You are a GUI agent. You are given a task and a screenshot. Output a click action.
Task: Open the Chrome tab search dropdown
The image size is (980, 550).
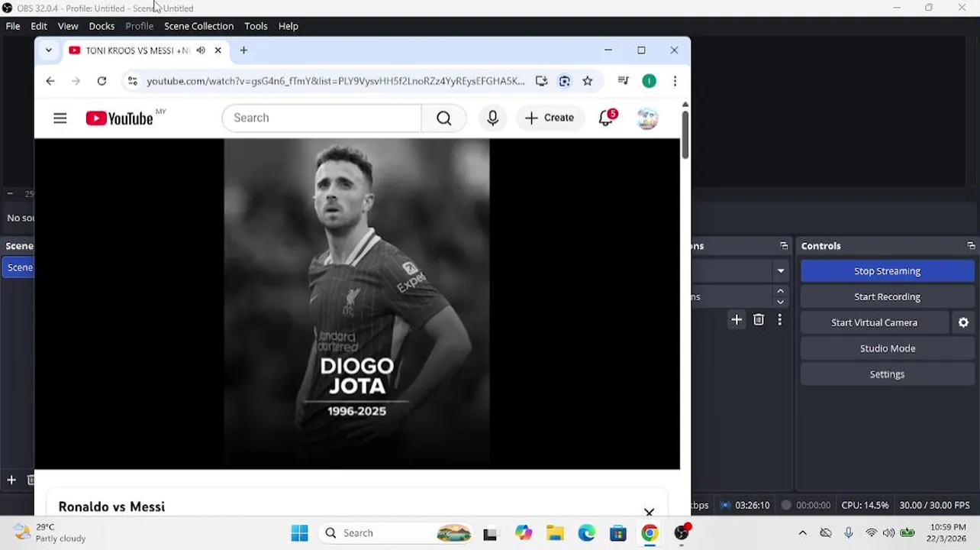coord(49,50)
